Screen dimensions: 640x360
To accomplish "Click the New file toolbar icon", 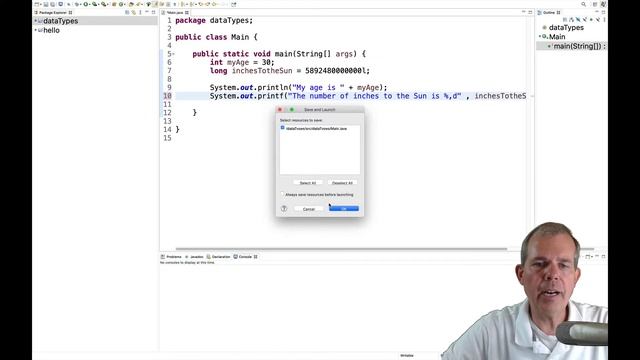I will click(36, 4).
